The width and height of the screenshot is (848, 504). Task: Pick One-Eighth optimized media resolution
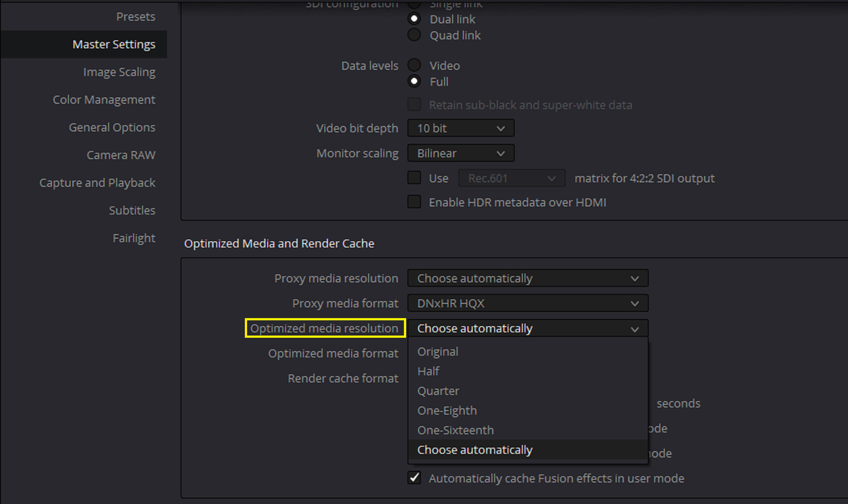[x=528, y=411]
